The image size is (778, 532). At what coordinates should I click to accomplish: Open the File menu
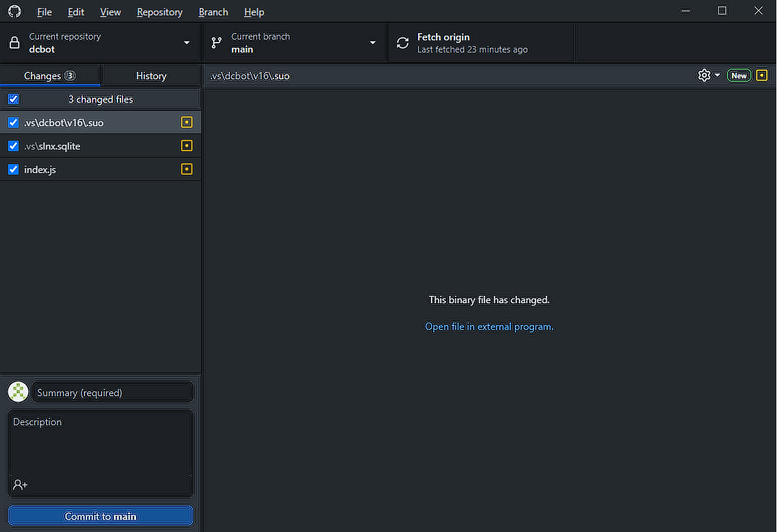(x=44, y=12)
